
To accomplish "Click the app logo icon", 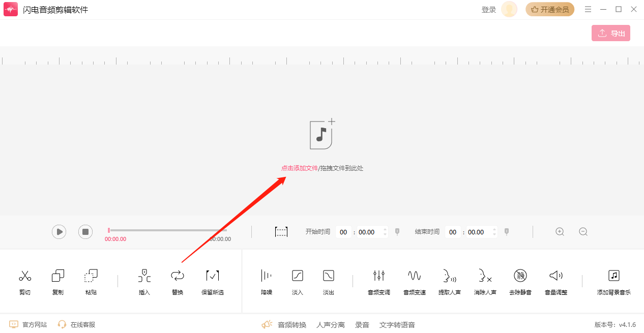I will [x=11, y=9].
